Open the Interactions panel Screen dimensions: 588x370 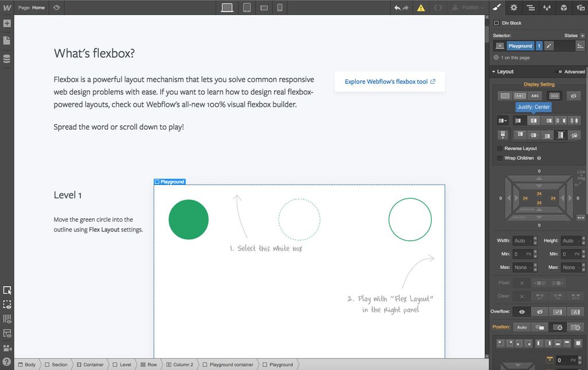point(546,7)
